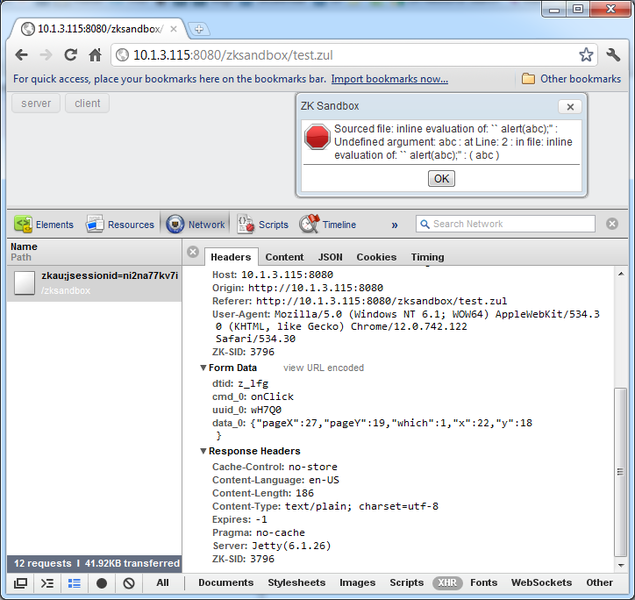Filter network requests by Stylesheets
Screen dimensions: 635x600
(296, 583)
